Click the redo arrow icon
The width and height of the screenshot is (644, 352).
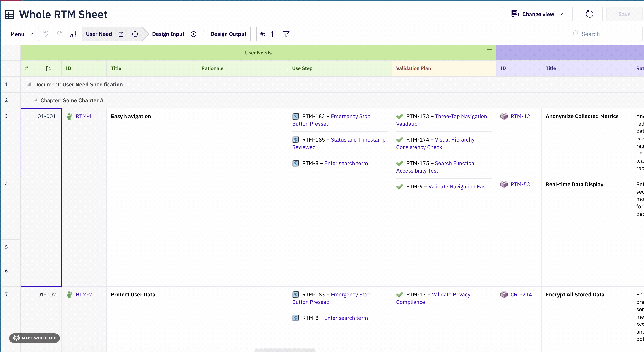pos(60,34)
